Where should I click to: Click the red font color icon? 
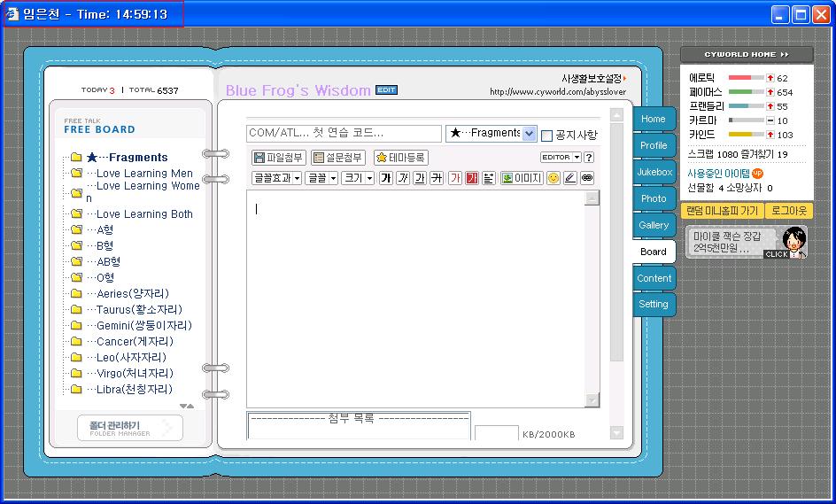455,178
